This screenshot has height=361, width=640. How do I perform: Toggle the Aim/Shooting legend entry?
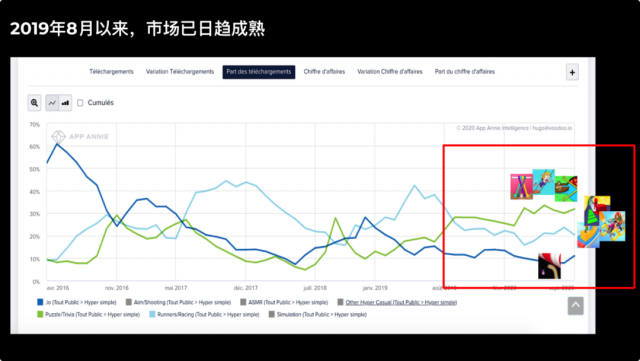click(178, 303)
